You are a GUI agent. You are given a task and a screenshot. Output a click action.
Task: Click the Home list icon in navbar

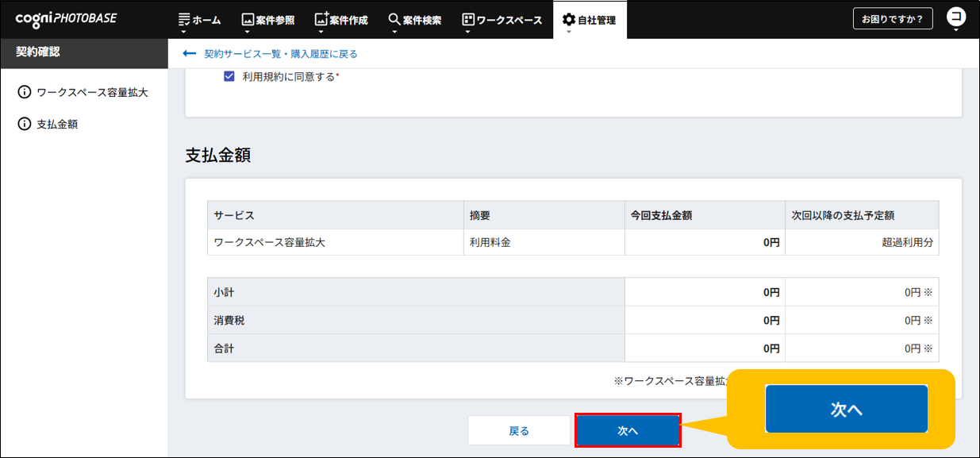(x=184, y=20)
